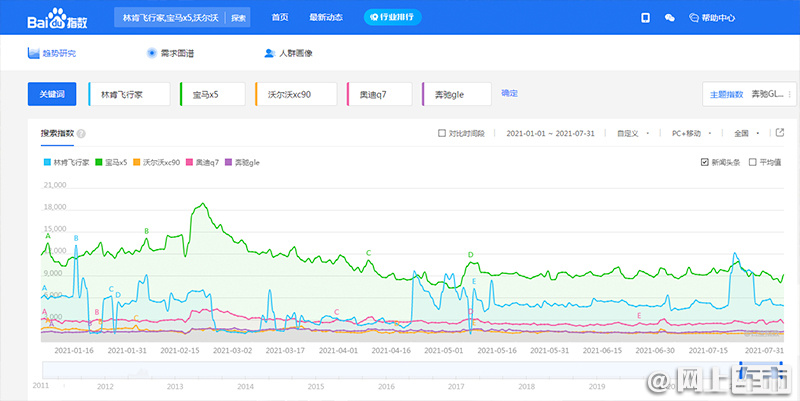Screen dimensions: 800x401
Task: Click the 帮助中心 chat bubble icon
Action: 693,18
